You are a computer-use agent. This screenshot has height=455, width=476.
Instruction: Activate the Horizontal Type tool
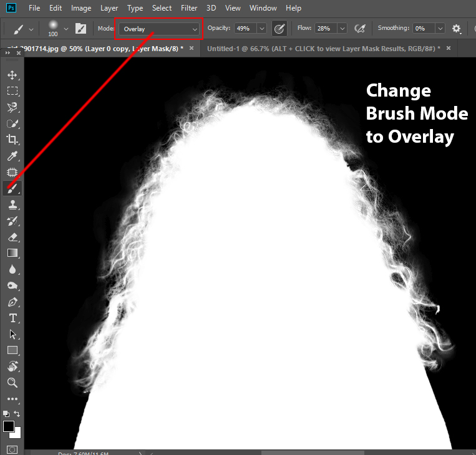tap(12, 318)
